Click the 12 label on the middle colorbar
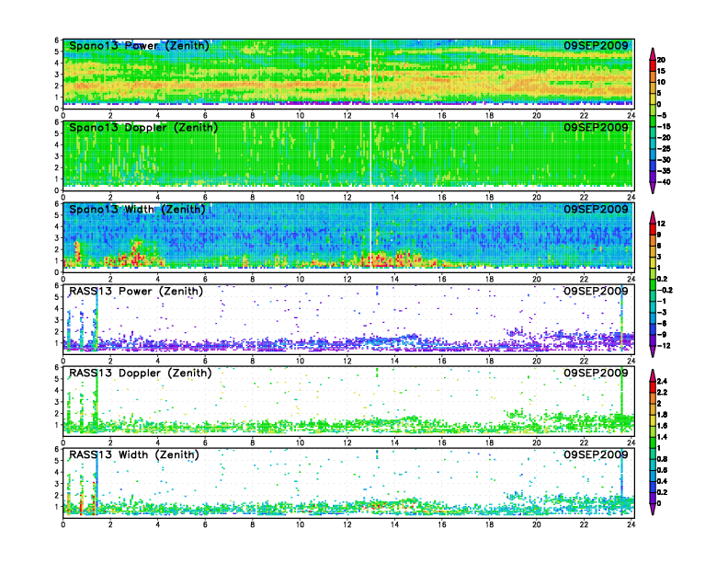728x563 pixels. pos(661,224)
